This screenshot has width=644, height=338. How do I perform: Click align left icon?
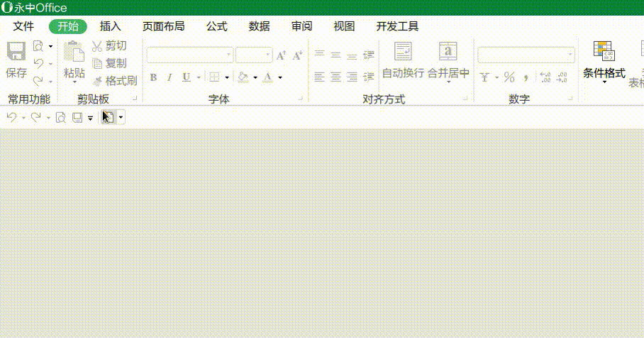(320, 77)
